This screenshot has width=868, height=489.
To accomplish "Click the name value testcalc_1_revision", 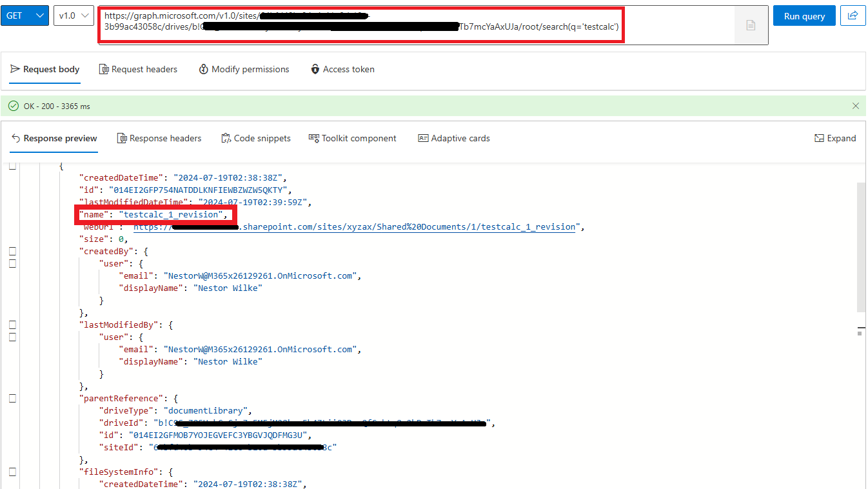I will (x=170, y=214).
